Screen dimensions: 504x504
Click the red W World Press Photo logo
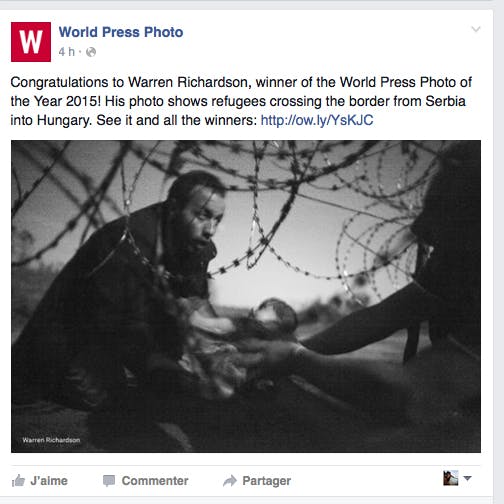tap(31, 42)
